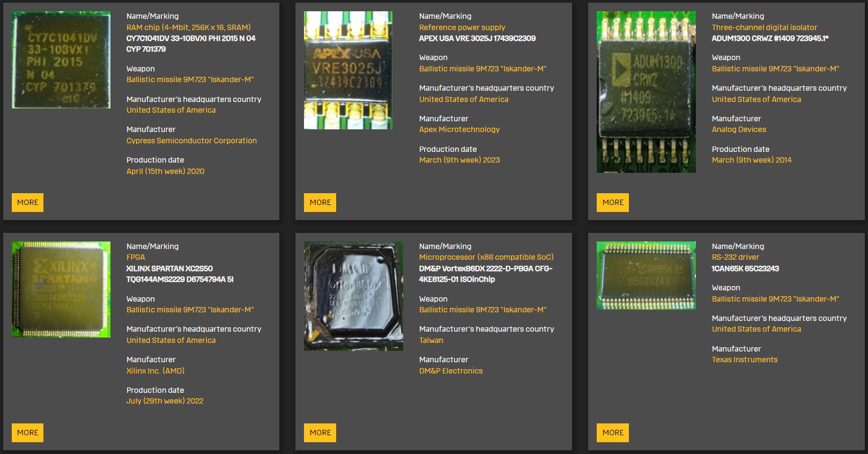
Task: Click the Three-channel digital isolator link
Action: (764, 27)
